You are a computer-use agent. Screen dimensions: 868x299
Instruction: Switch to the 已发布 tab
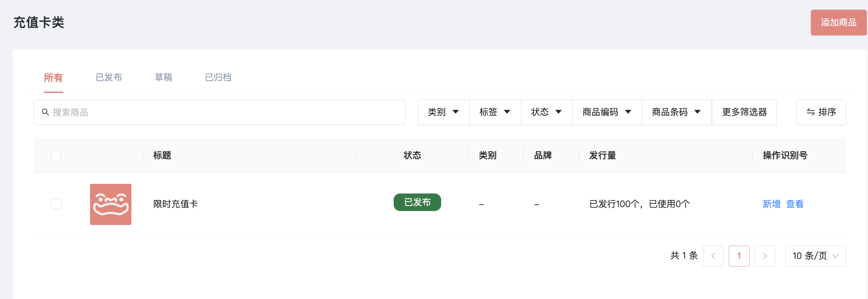click(109, 78)
